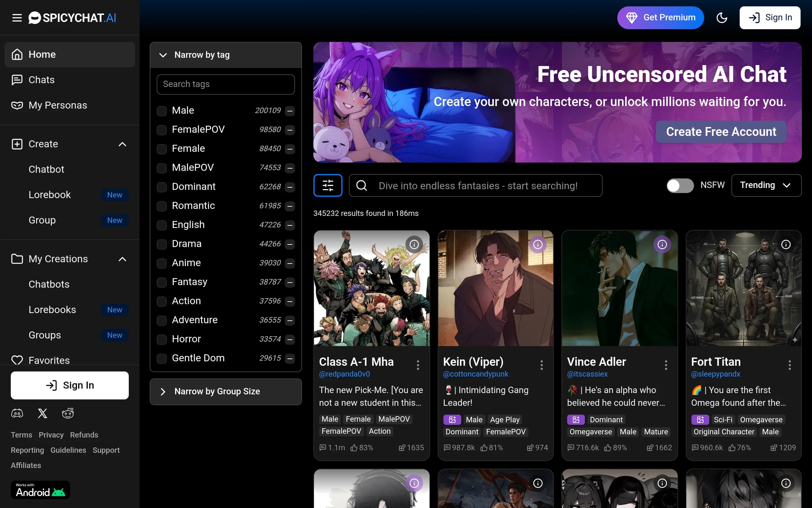
Task: Open the Class A-1 Mha character image
Action: [x=371, y=288]
